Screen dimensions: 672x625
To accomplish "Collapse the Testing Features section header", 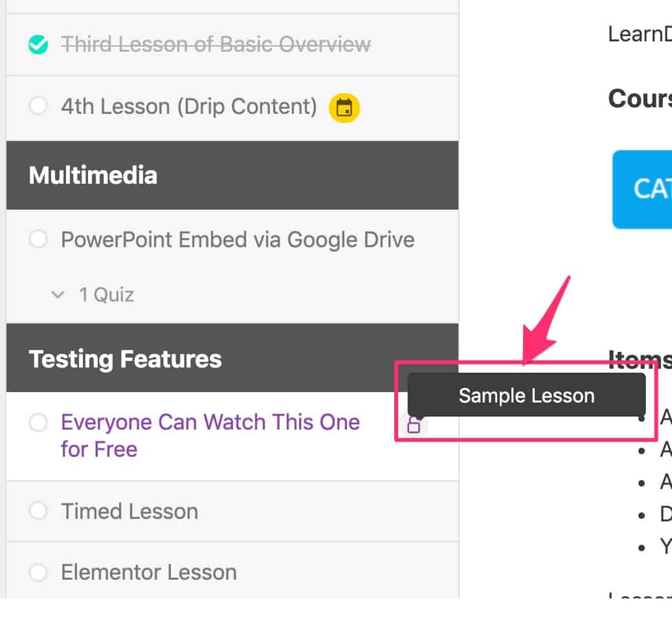I will click(125, 358).
